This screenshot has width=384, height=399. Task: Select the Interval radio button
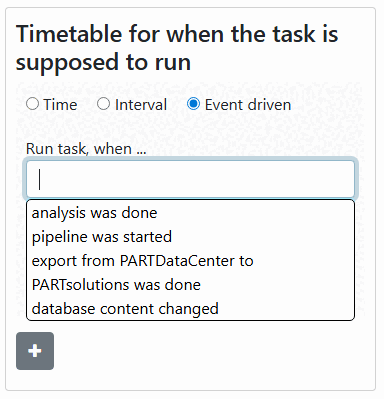(103, 104)
